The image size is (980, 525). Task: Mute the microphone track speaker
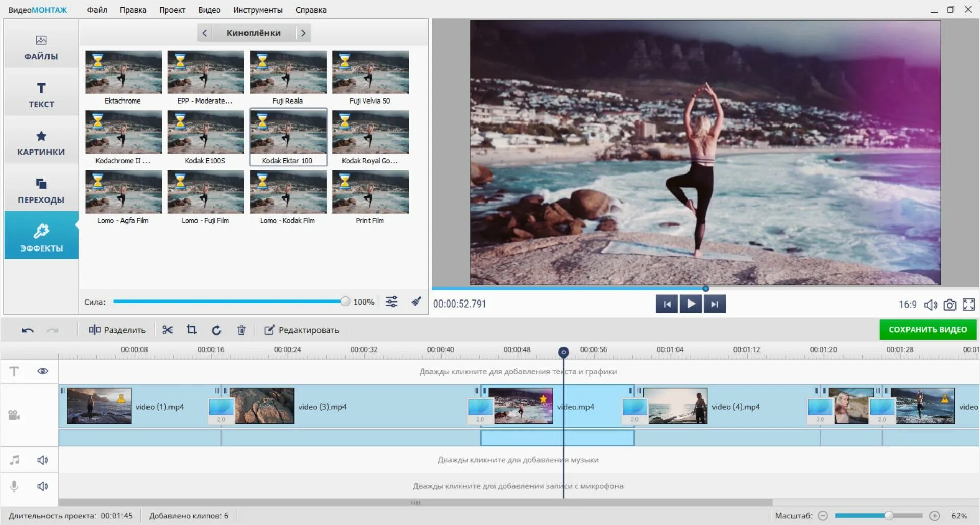click(43, 486)
